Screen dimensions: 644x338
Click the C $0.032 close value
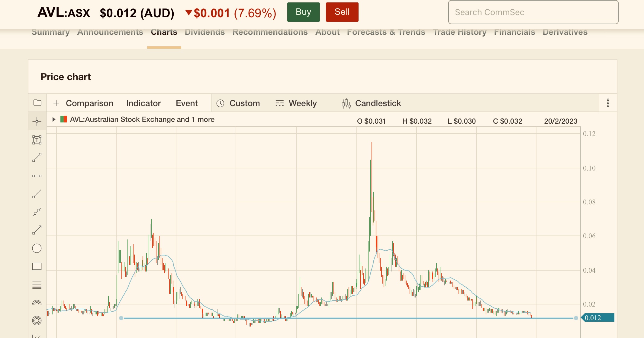(x=507, y=121)
